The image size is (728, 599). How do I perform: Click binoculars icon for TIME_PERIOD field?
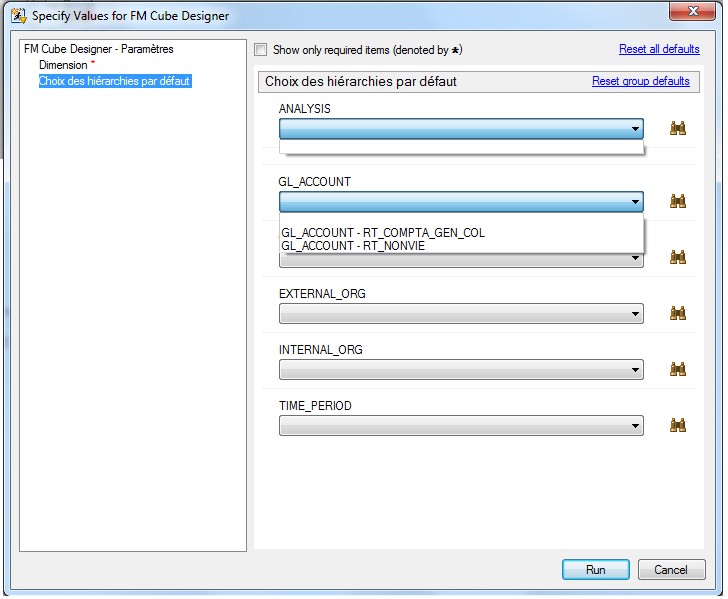[x=678, y=425]
